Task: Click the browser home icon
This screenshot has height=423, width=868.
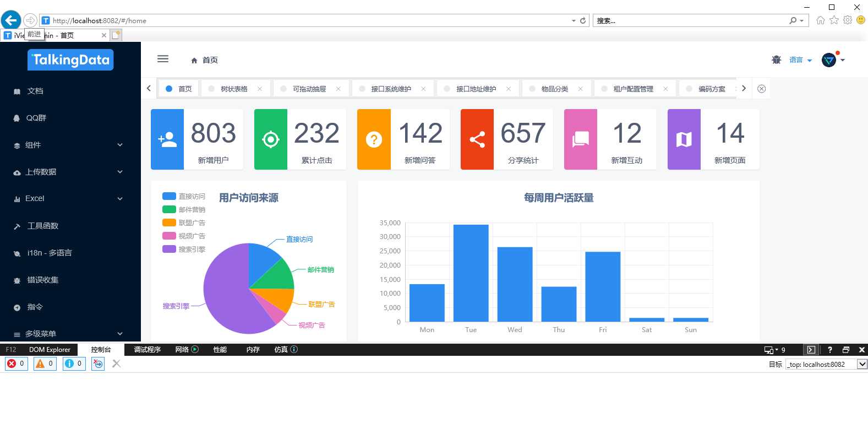Action: point(820,20)
